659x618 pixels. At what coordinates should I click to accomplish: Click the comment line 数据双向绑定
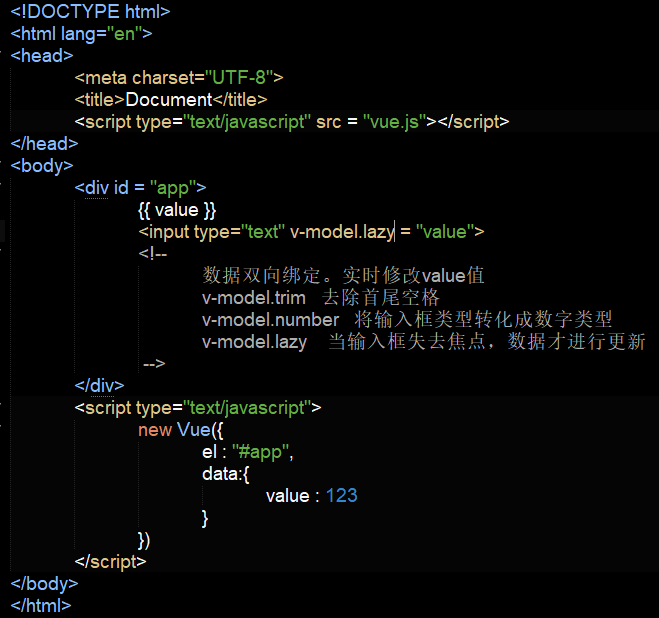[343, 276]
